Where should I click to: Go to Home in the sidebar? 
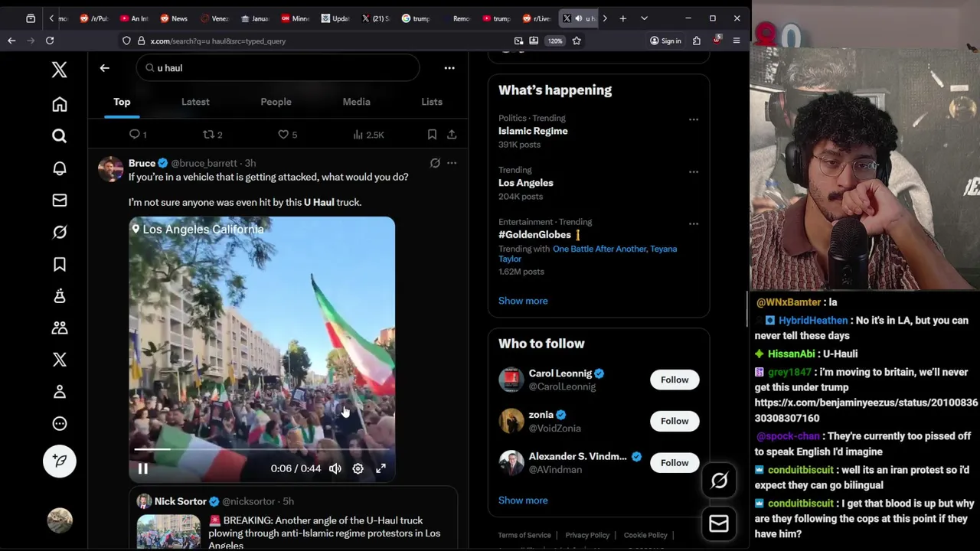tap(59, 104)
